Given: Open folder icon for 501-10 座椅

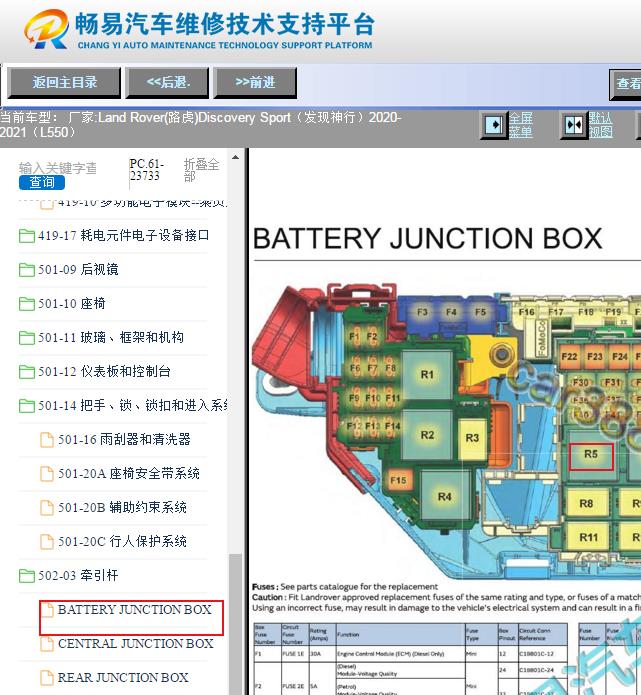Looking at the screenshot, I should (x=27, y=304).
